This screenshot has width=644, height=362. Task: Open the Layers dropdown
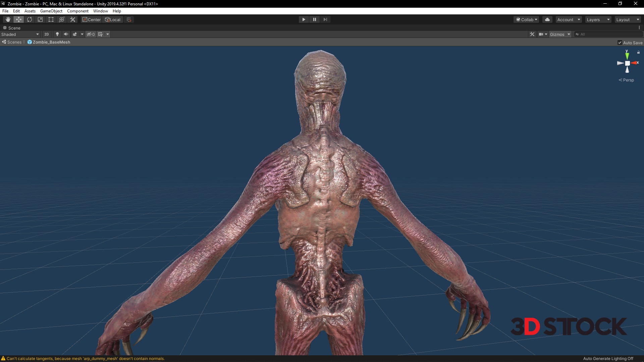pos(598,19)
